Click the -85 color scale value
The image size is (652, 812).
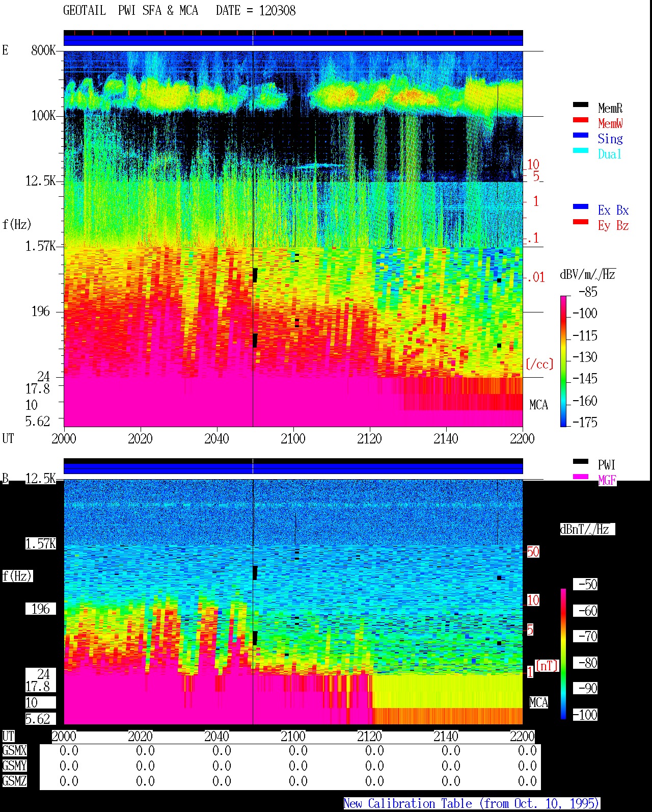(588, 292)
